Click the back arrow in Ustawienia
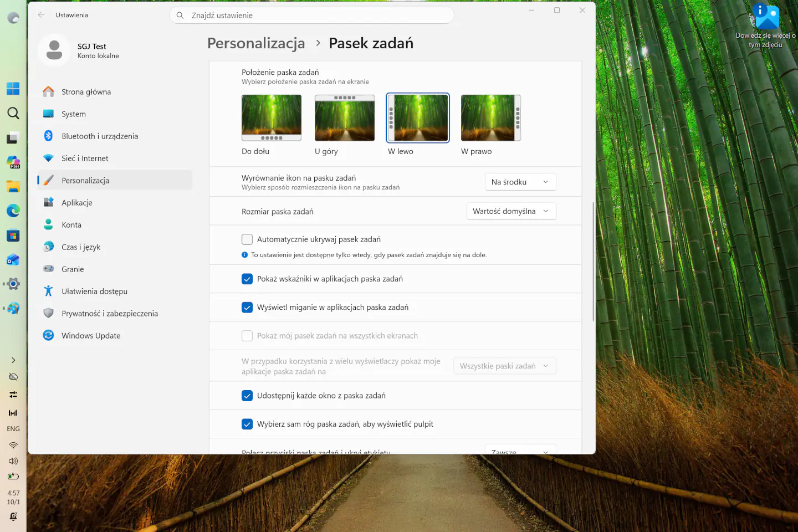This screenshot has height=532, width=798. [x=42, y=15]
